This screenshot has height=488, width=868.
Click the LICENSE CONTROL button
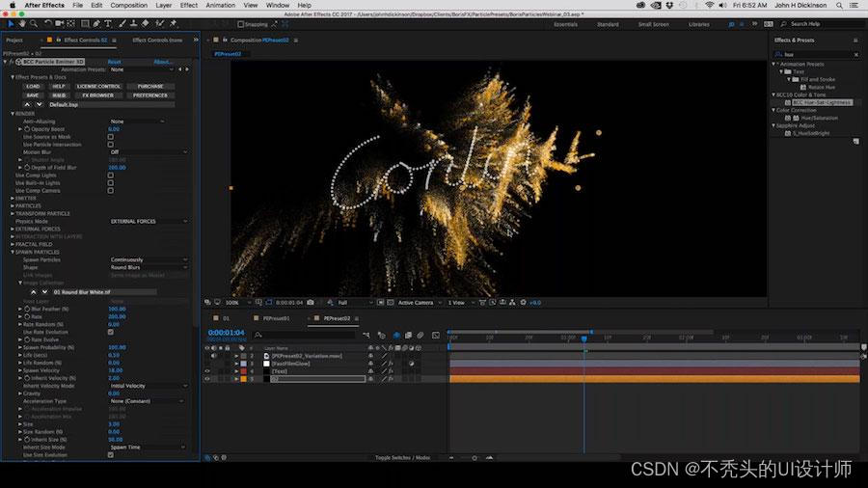click(98, 86)
